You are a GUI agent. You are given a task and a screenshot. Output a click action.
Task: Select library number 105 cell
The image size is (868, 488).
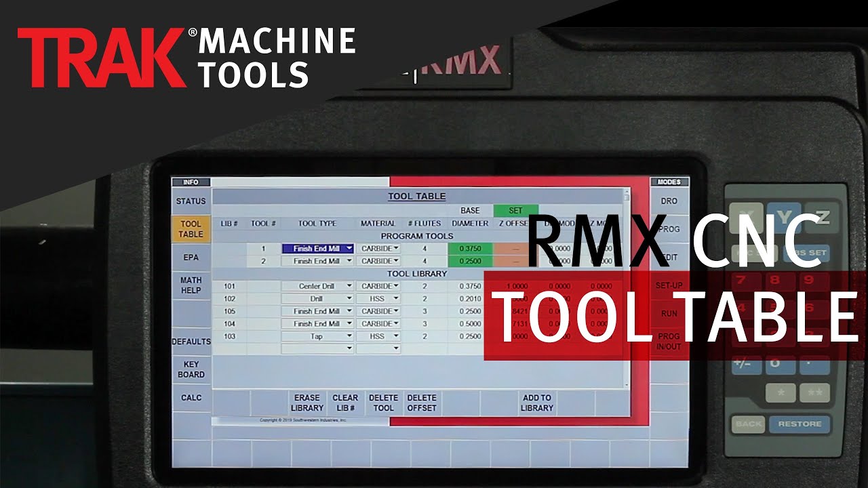229,311
